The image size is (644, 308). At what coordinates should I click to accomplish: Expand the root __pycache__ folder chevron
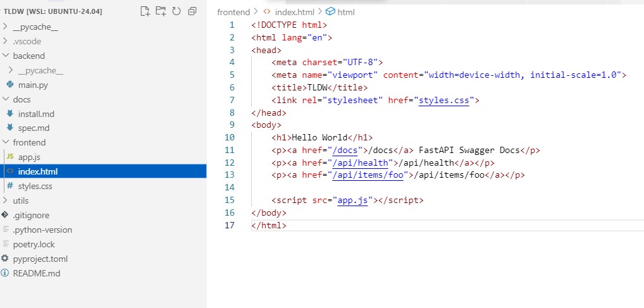[x=5, y=27]
